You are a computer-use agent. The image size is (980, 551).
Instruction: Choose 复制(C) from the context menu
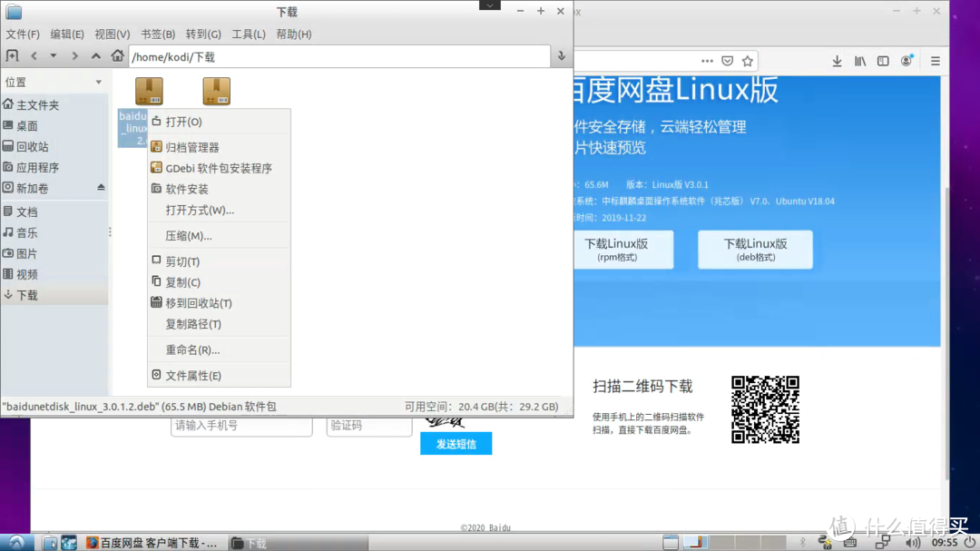pyautogui.click(x=219, y=282)
